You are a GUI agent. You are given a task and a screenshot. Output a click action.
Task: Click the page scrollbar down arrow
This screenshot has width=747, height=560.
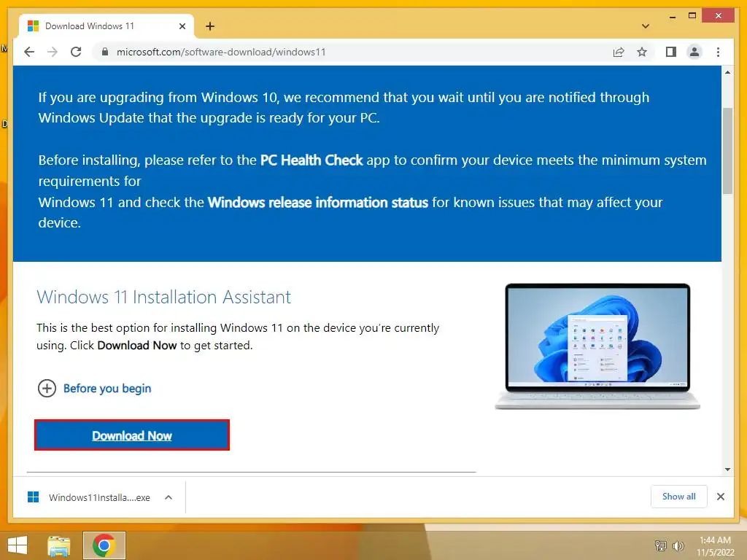tap(727, 470)
